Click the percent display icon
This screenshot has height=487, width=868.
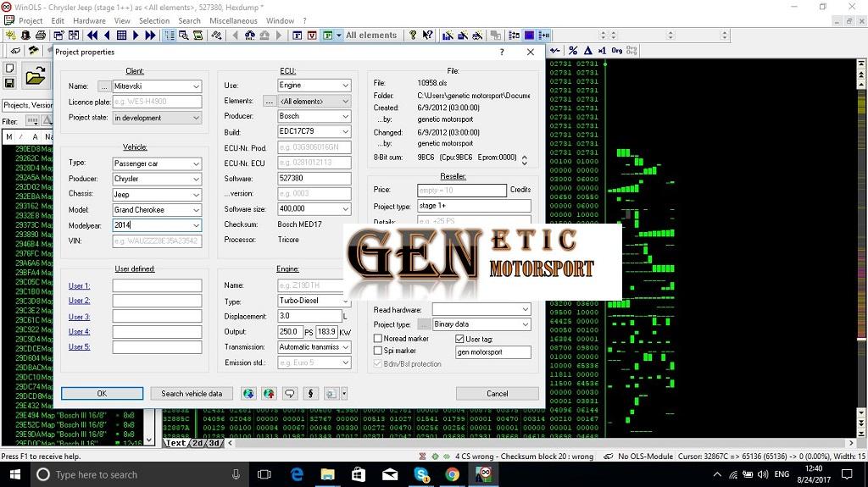[573, 51]
